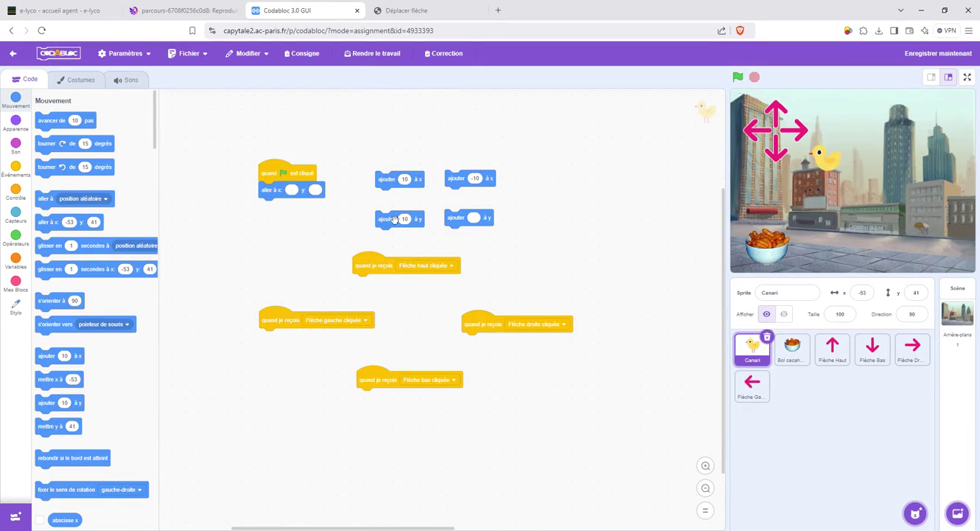Select the Stylo block category
980x531 pixels.
point(15,307)
